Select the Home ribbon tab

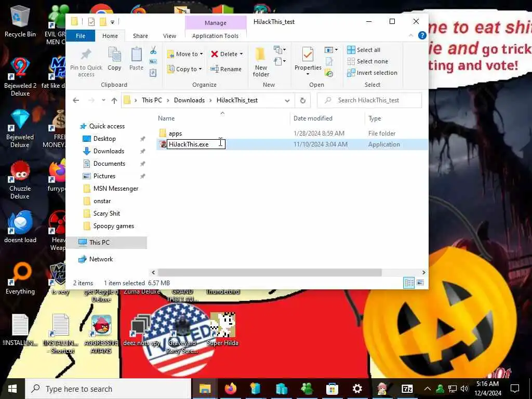110,36
